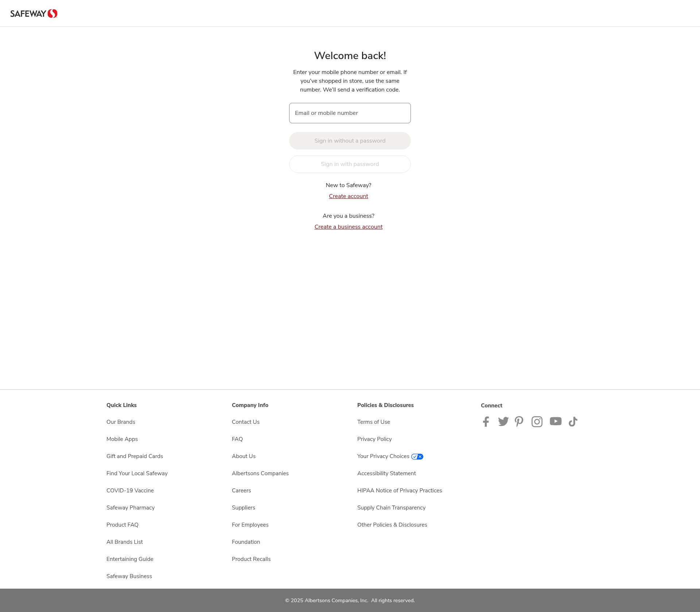Viewport: 700px width, 612px height.
Task: Go to Careers link
Action: [241, 491]
